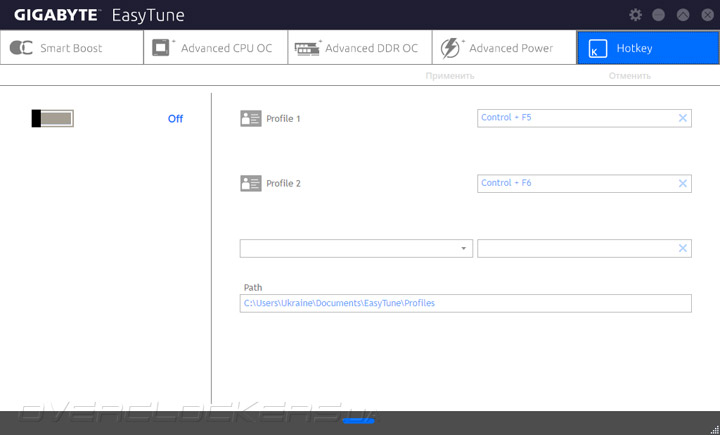Minimize the EasyTune window
This screenshot has height=435, width=720.
tap(658, 15)
